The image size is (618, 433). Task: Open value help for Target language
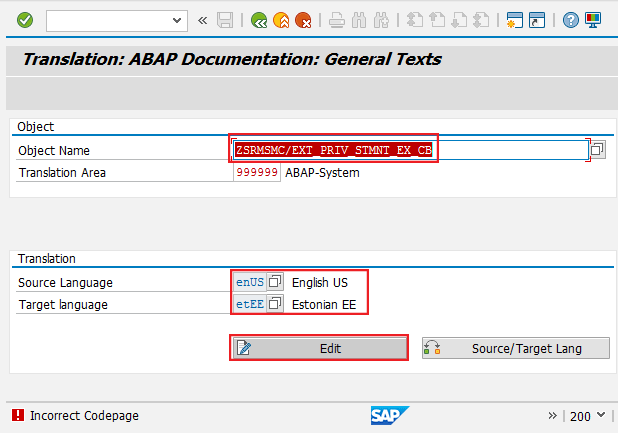(276, 304)
